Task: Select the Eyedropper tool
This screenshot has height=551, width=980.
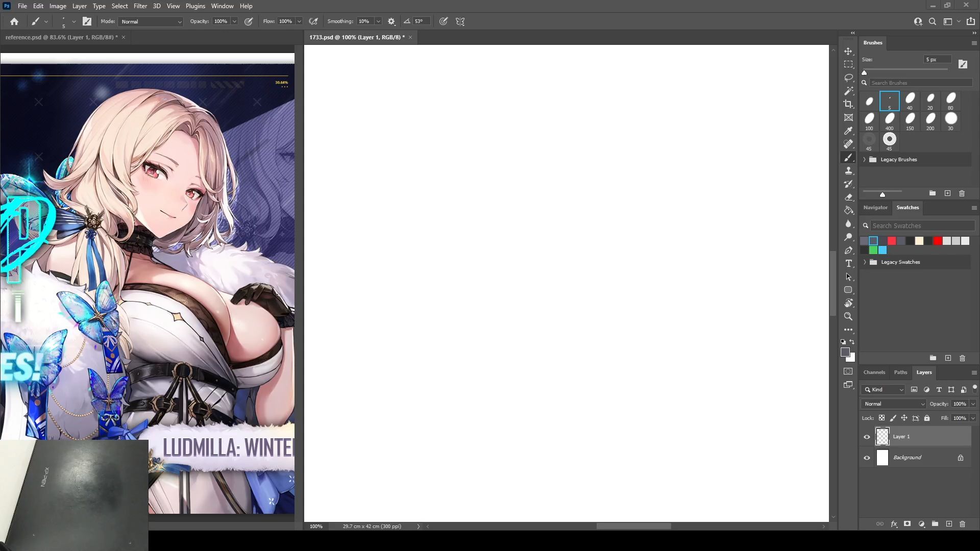Action: (848, 131)
